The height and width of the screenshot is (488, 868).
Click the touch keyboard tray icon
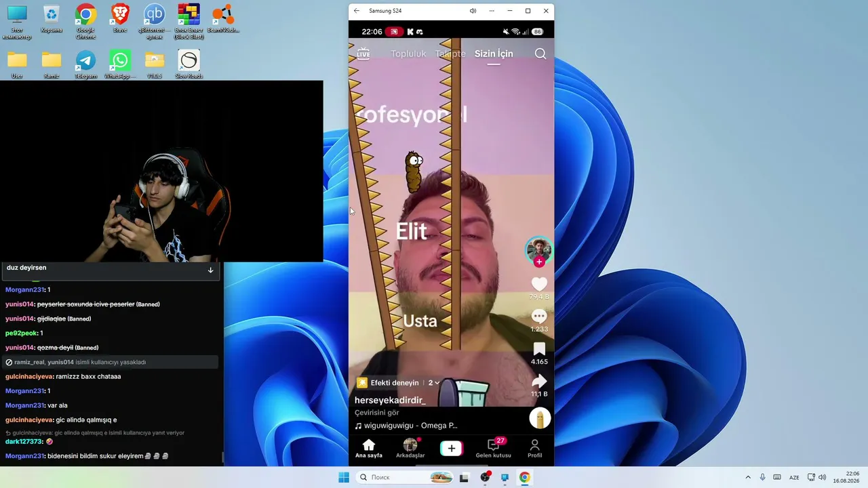coord(777,477)
